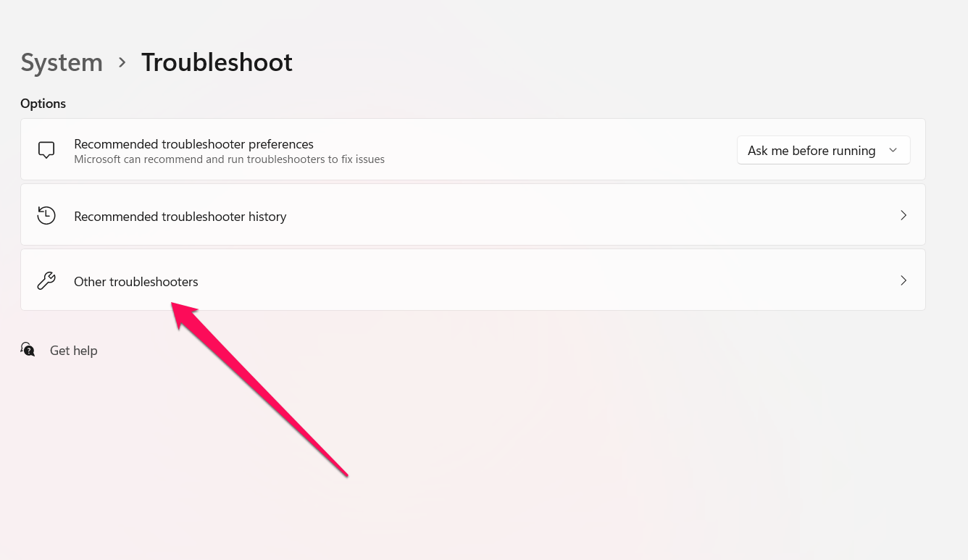968x560 pixels.
Task: Open Recommended troubleshooter history by its label
Action: point(180,217)
